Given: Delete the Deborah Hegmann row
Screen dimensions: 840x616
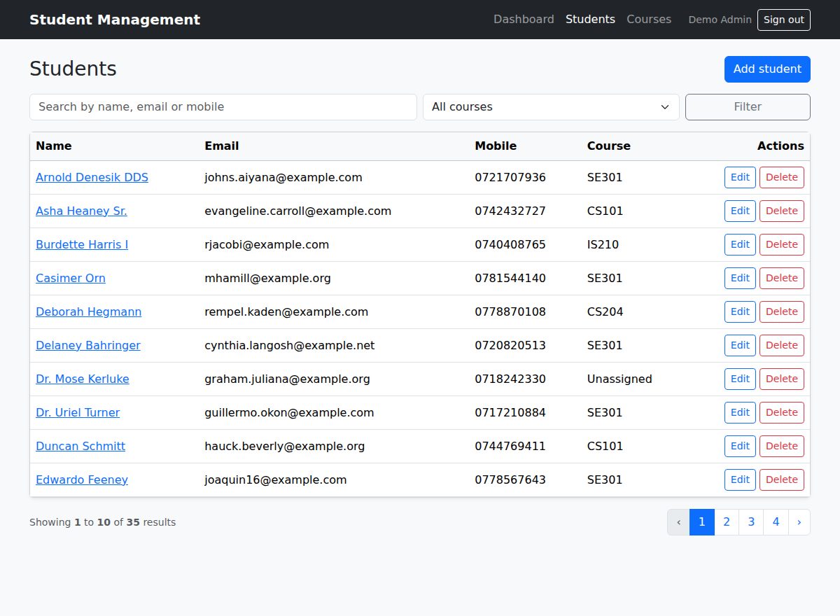Looking at the screenshot, I should (782, 312).
